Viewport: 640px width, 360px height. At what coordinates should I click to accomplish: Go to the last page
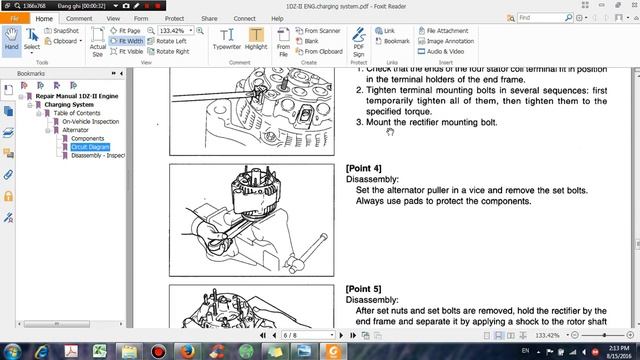tap(353, 336)
